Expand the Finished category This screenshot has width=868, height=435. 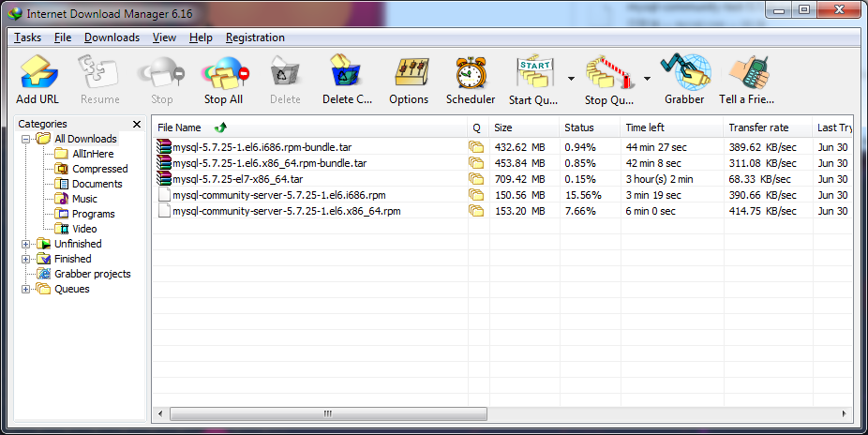point(25,259)
